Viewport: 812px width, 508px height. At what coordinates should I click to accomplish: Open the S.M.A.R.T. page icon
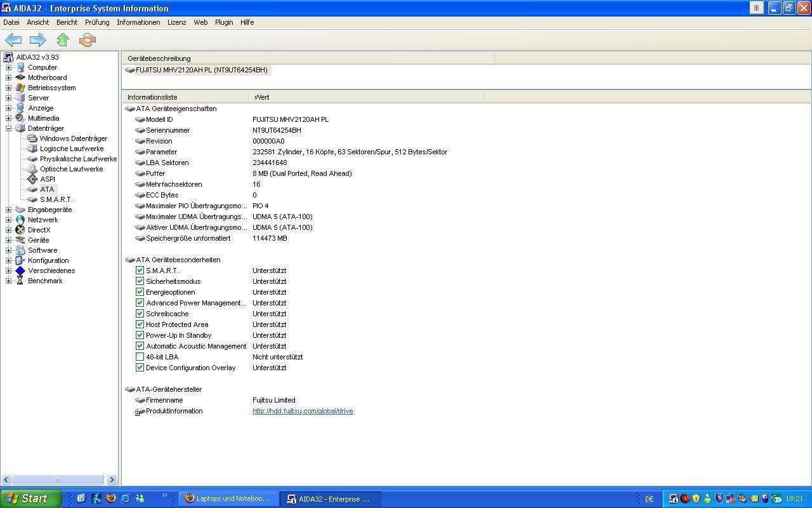pos(32,199)
